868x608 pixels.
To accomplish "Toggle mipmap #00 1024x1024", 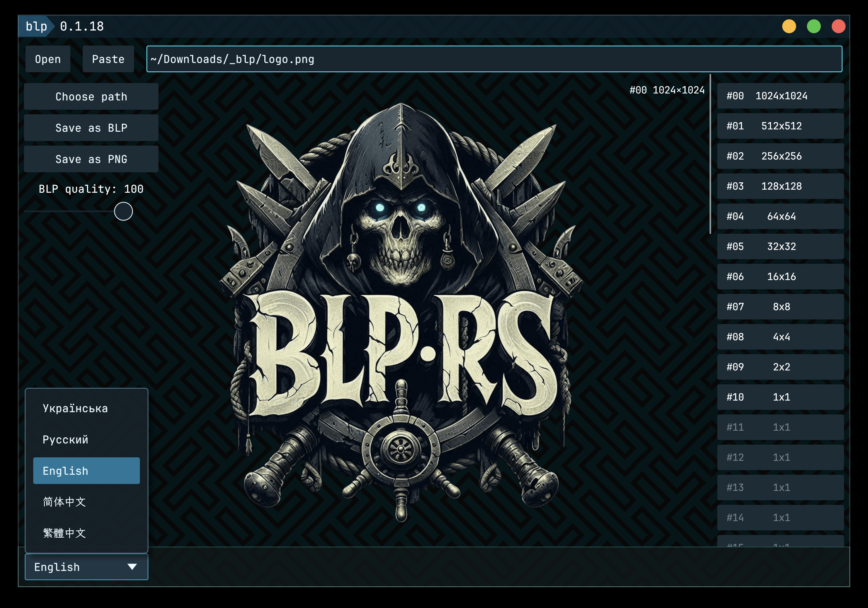I will coord(781,96).
